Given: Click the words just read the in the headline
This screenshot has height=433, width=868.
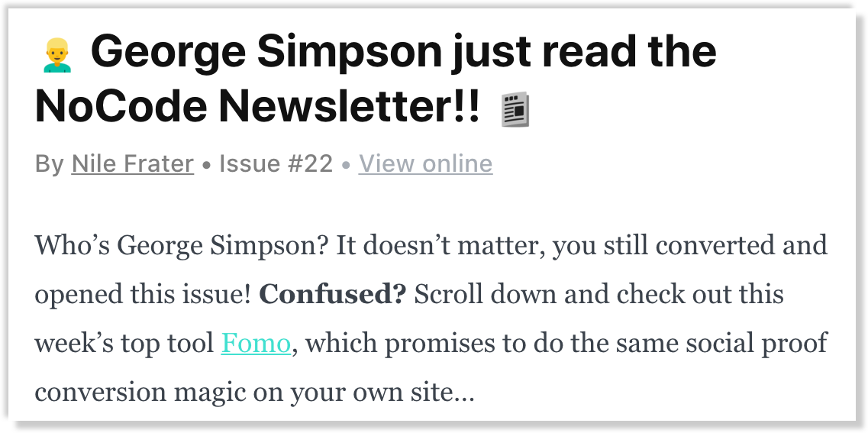Looking at the screenshot, I should pos(584,51).
